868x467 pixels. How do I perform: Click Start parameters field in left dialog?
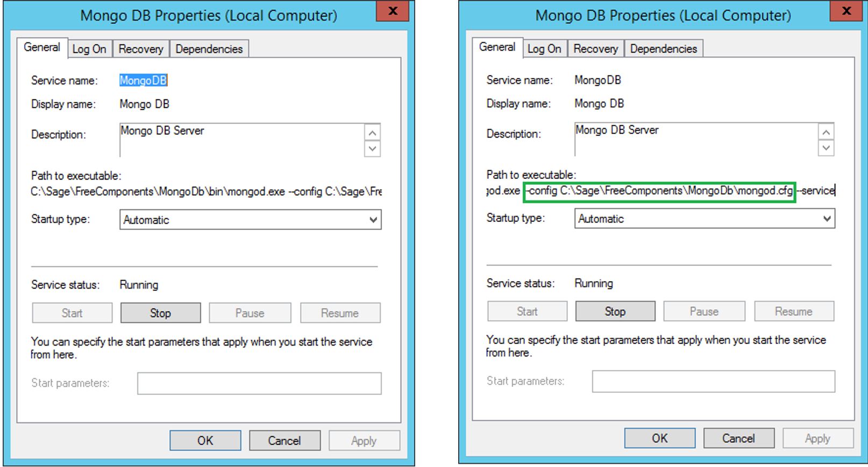[259, 384]
